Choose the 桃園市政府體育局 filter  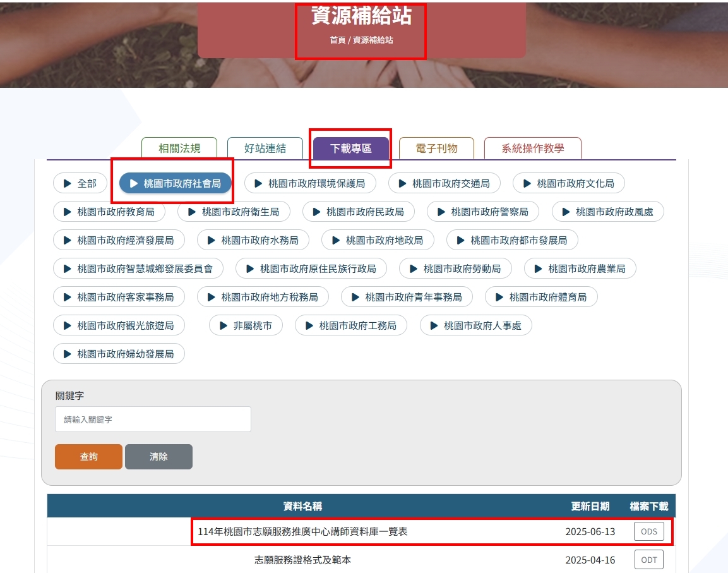click(x=541, y=297)
